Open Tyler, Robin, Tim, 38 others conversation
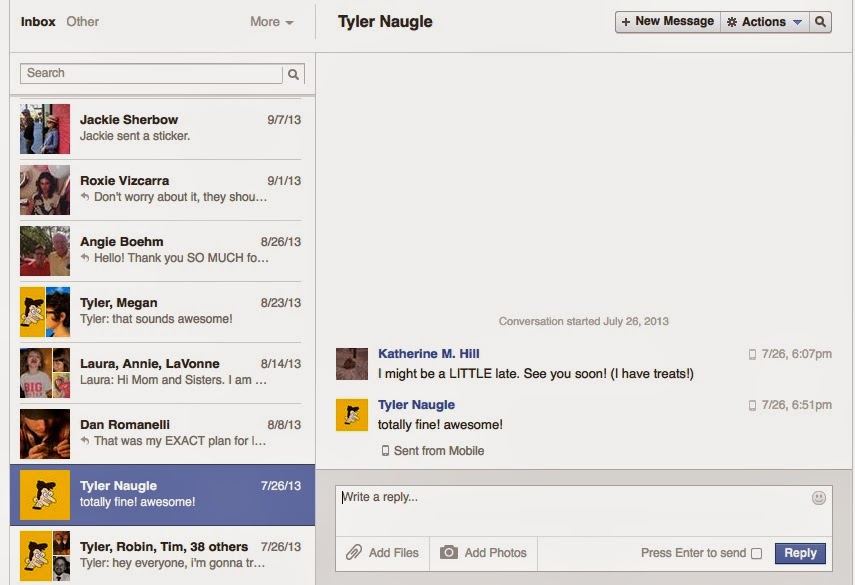855x585 pixels. coord(161,555)
